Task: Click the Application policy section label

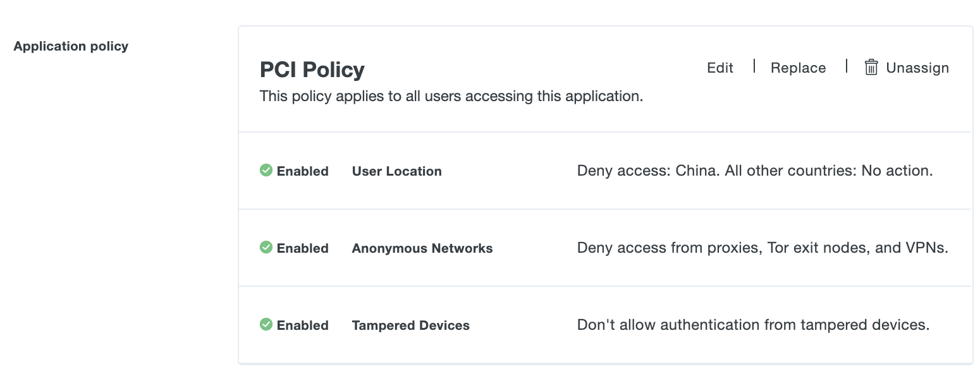Action: coord(70,45)
